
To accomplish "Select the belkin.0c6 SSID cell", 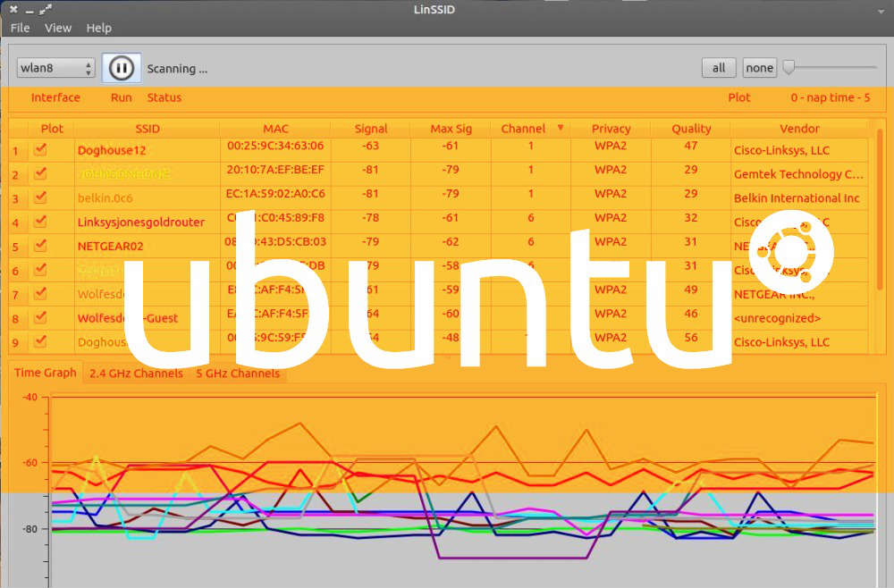I will point(148,198).
